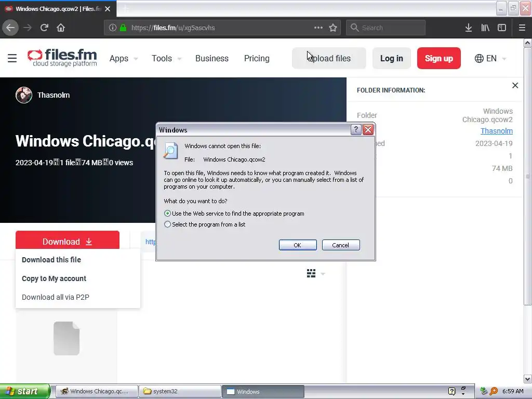Open the Library icon in toolbar
The width and height of the screenshot is (532, 399).
(485, 28)
